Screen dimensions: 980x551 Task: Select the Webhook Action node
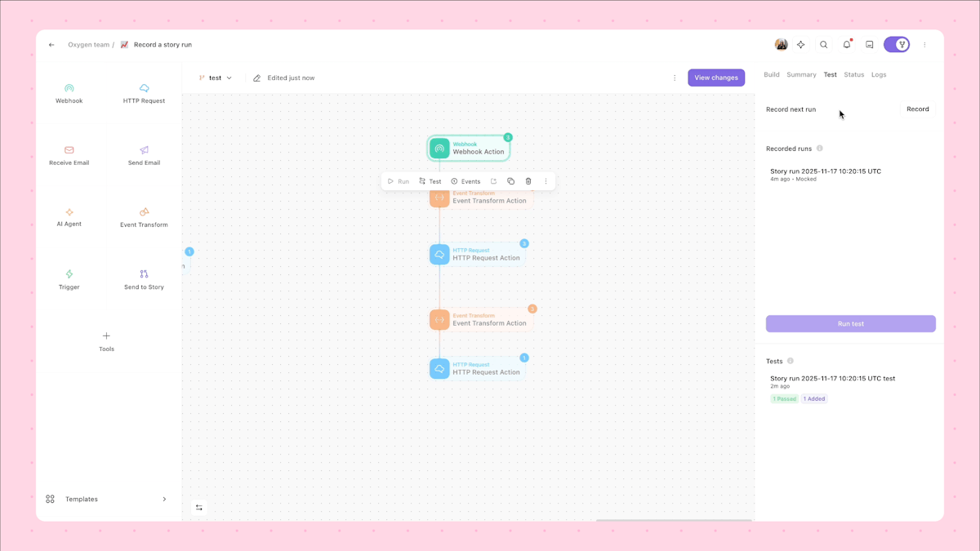(x=470, y=149)
